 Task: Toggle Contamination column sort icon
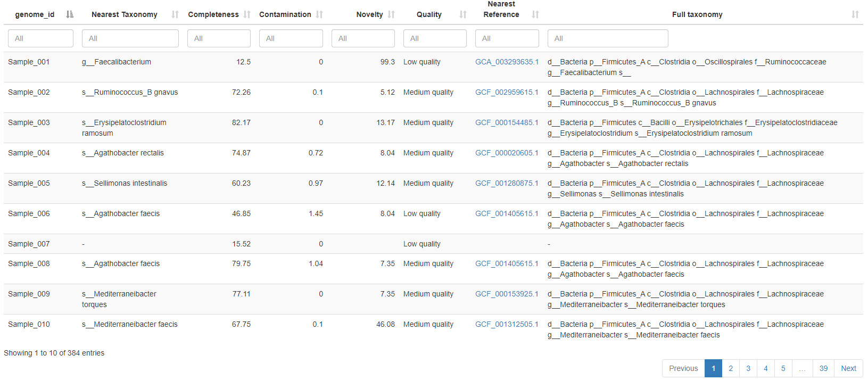tap(319, 14)
